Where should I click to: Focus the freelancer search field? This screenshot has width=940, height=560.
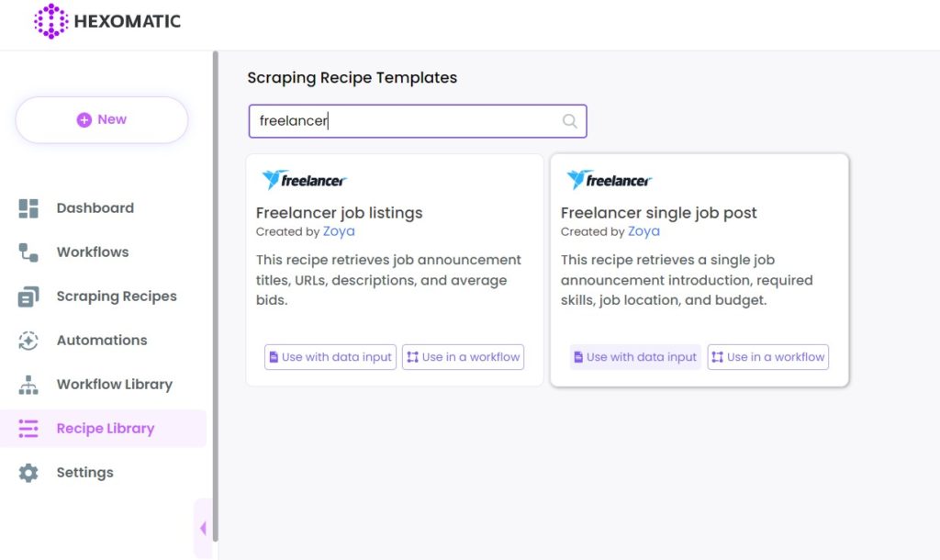click(418, 121)
